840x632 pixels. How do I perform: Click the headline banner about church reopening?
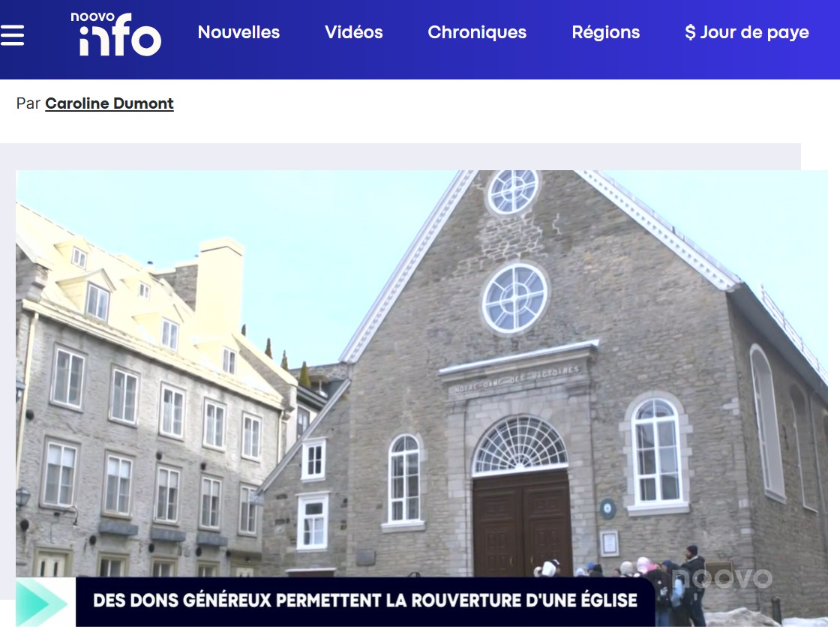click(364, 601)
